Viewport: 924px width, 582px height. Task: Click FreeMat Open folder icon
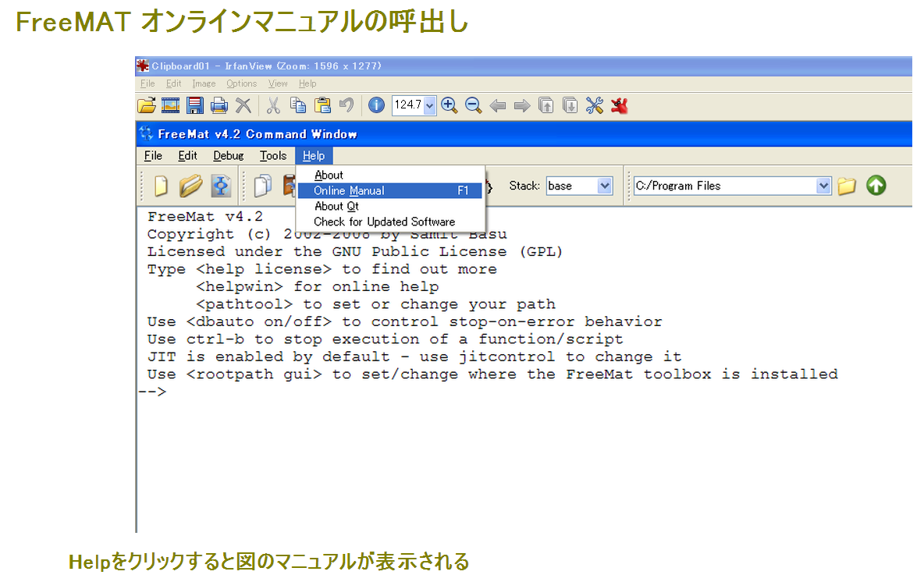pyautogui.click(x=190, y=186)
